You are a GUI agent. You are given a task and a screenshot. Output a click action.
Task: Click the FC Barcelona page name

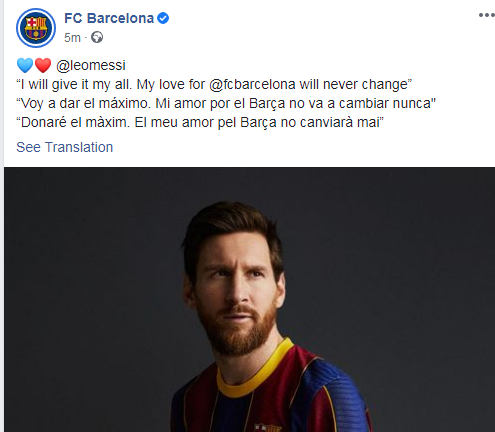(109, 18)
